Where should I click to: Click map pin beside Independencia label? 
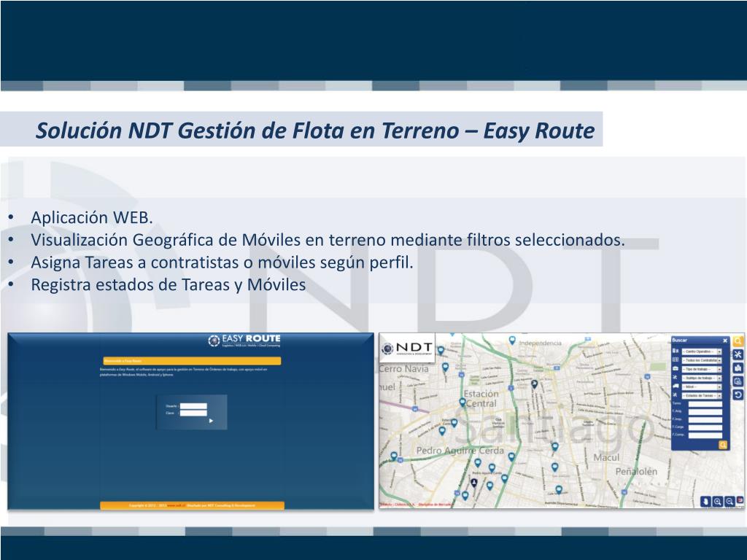[x=512, y=341]
